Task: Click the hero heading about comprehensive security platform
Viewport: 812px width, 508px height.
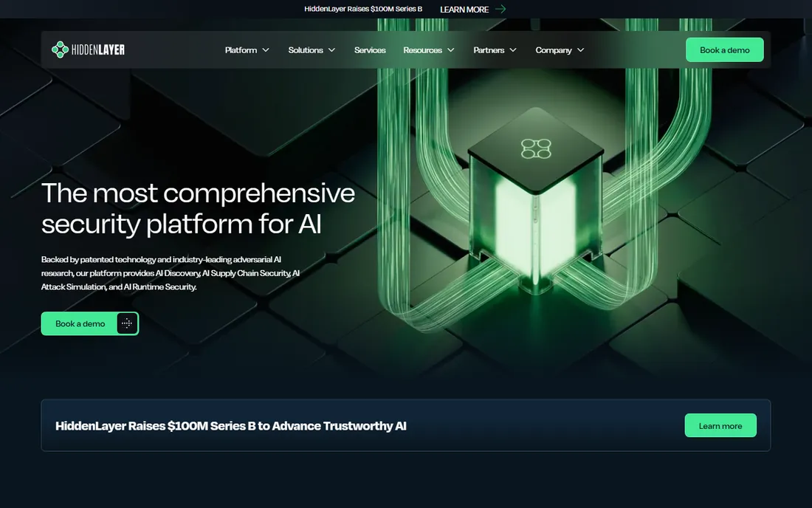Action: point(198,208)
